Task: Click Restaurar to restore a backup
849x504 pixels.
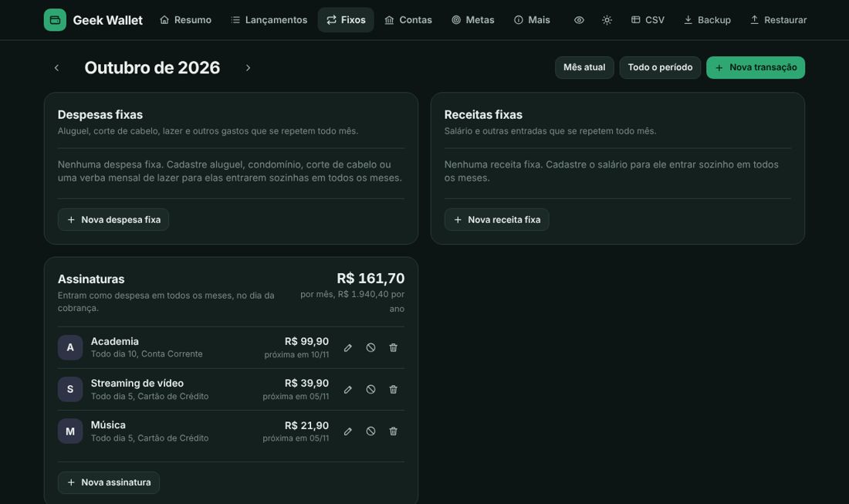Action: pyautogui.click(x=778, y=20)
